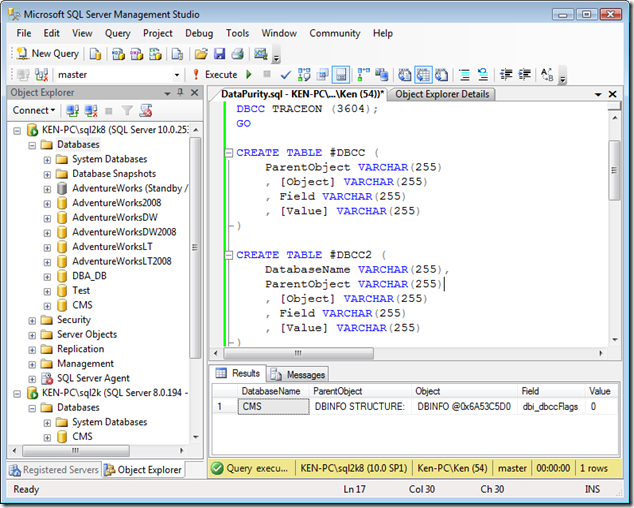
Task: Expand the SQL Server Agent node
Action: (x=32, y=379)
